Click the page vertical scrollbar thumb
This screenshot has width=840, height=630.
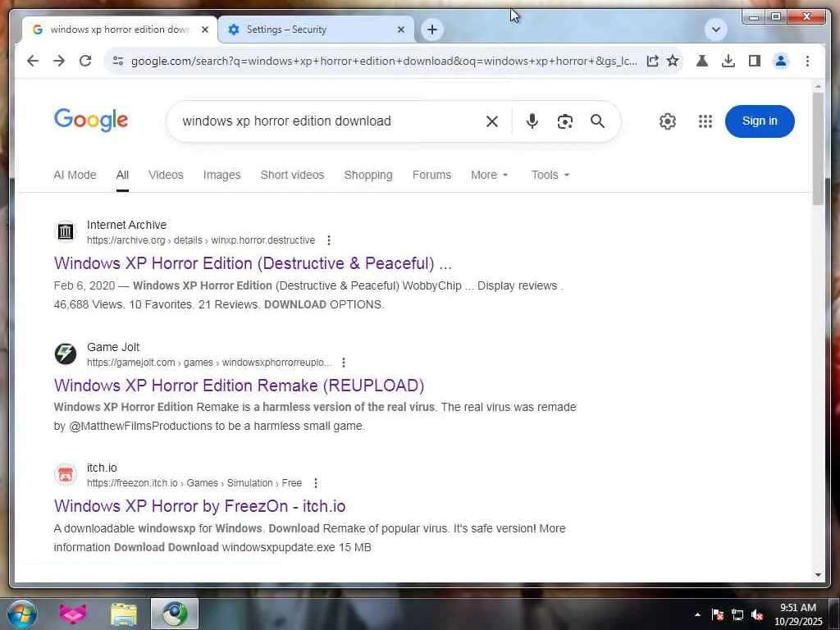pos(818,148)
